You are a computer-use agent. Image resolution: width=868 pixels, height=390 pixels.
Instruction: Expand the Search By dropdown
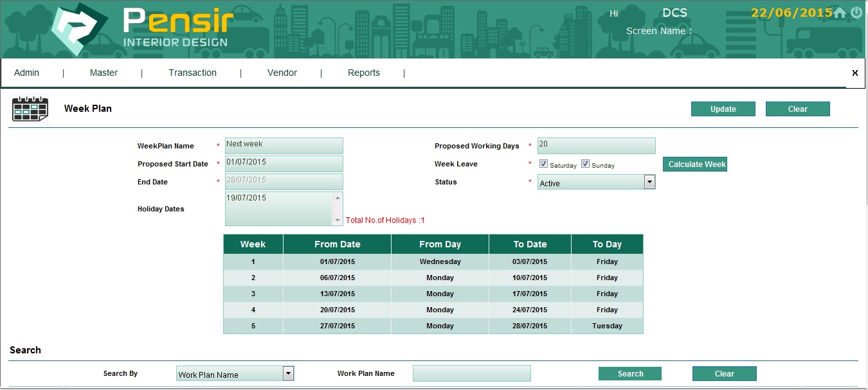click(235, 374)
